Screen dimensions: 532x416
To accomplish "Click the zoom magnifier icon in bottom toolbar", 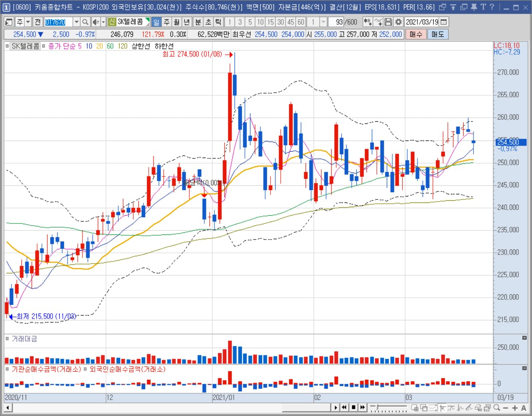I will click(x=497, y=408).
